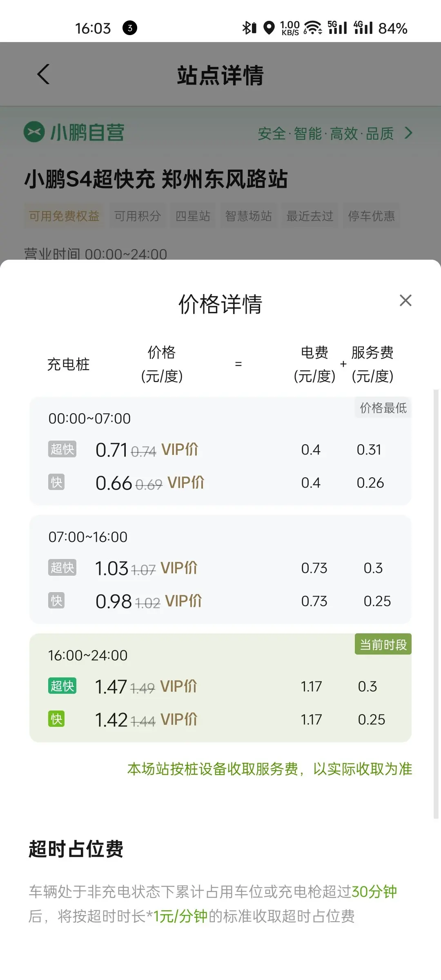
Task: Tap the 价格最低 badge
Action: (383, 408)
